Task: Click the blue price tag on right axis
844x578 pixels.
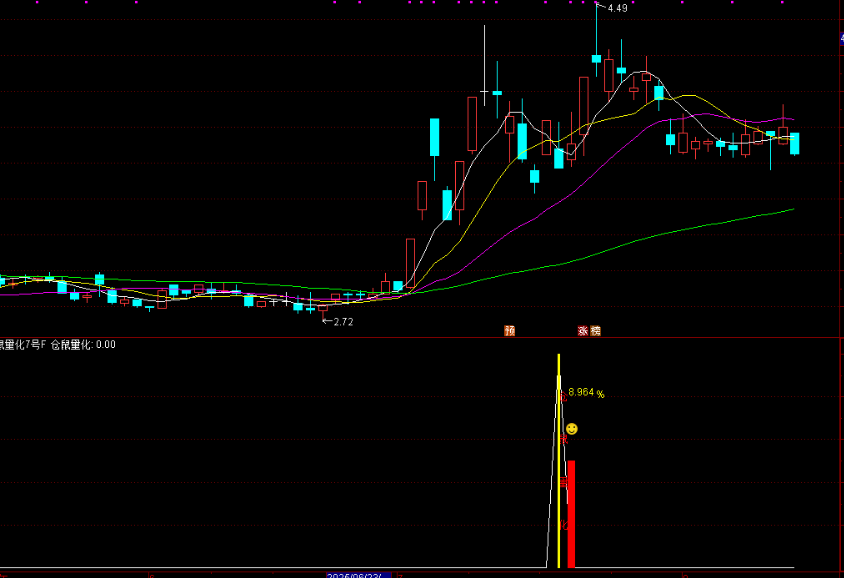Action: (x=840, y=40)
